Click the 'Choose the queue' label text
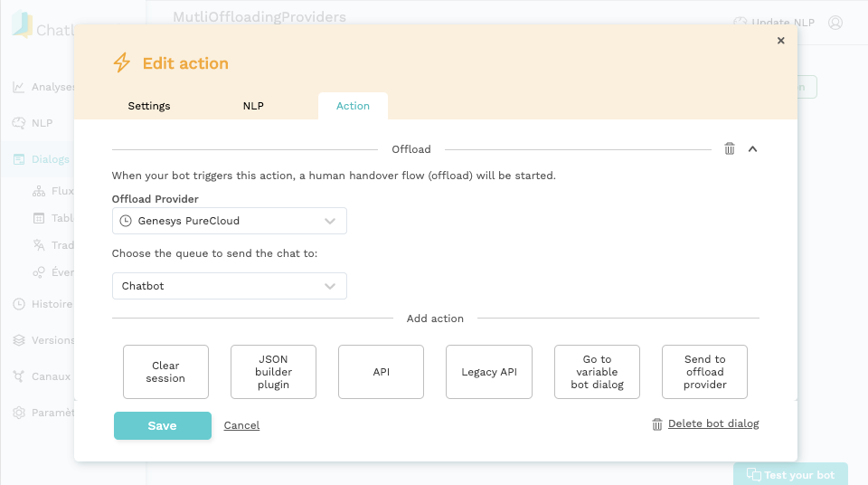The height and width of the screenshot is (485, 868). (215, 253)
